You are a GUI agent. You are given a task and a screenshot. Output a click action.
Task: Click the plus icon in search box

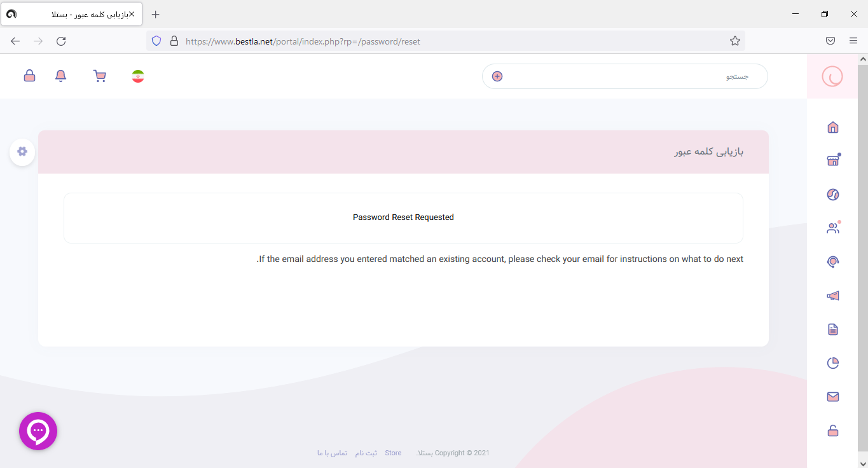click(x=497, y=76)
